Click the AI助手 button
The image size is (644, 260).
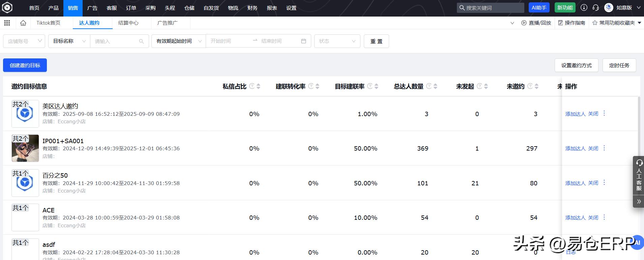click(539, 8)
